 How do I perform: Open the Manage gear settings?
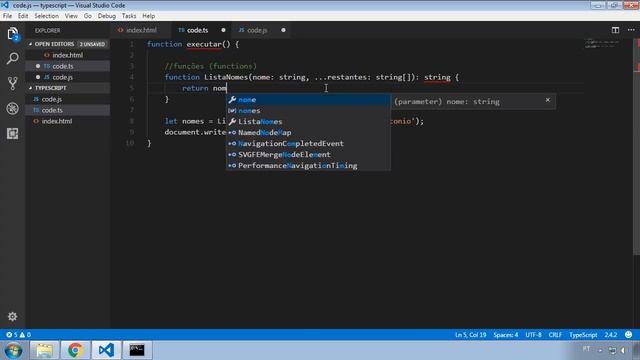[x=13, y=316]
